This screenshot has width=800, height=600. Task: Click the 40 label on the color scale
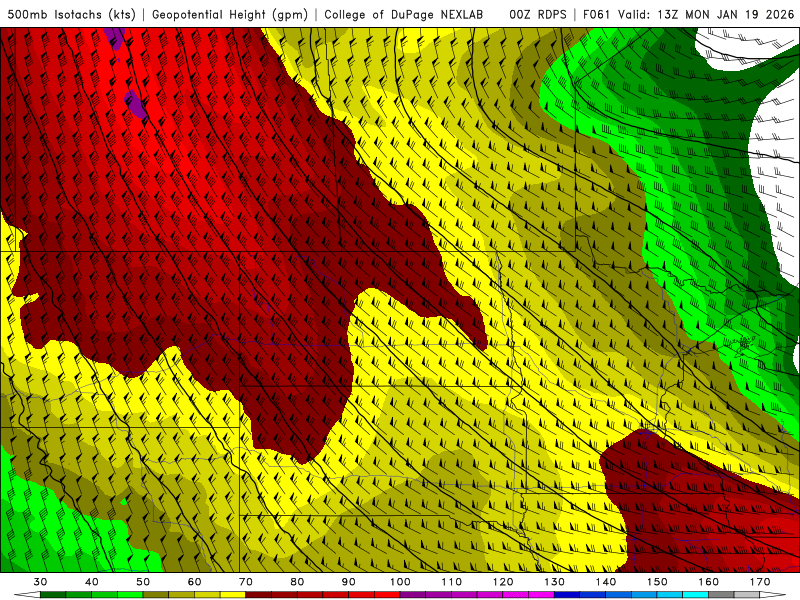click(x=92, y=582)
